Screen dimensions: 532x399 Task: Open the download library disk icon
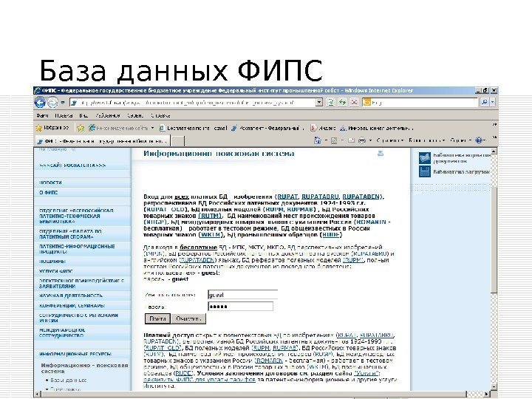coord(424,171)
